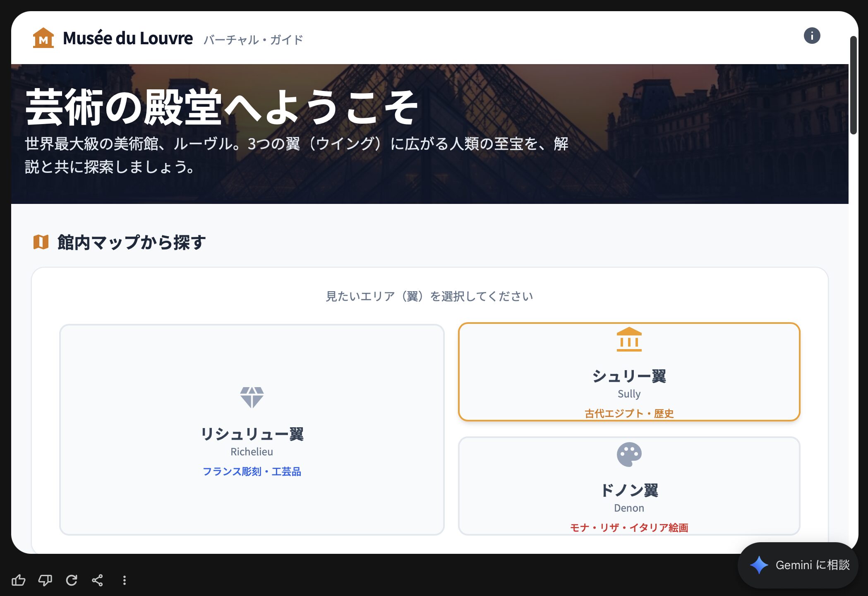Click the Gemini に相談 button
868x596 pixels.
pos(798,565)
